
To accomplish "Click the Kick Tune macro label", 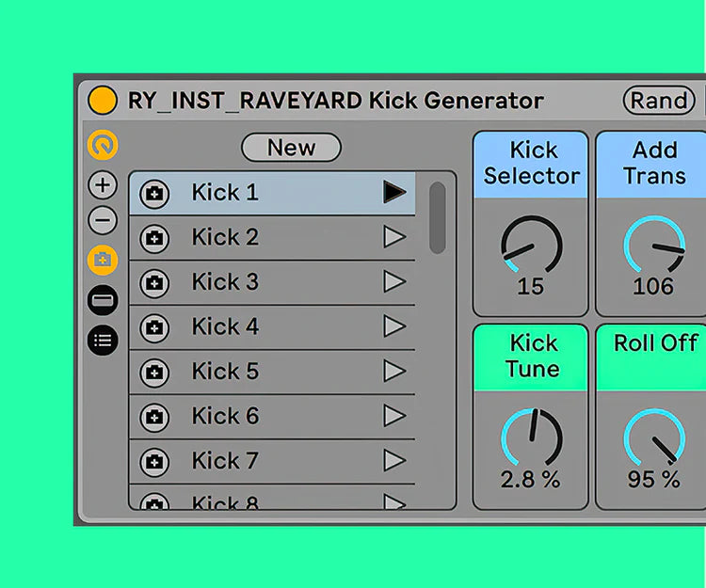I will (x=533, y=356).
